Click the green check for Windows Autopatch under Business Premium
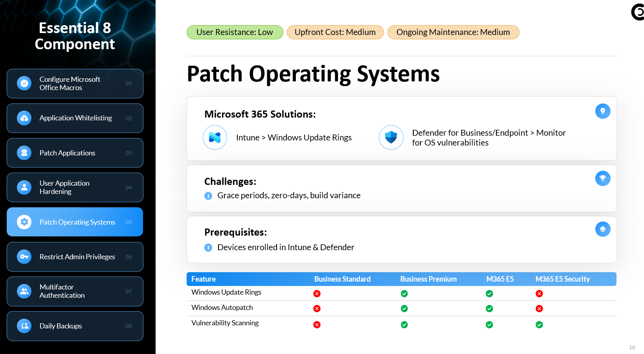This screenshot has width=644, height=354. click(x=404, y=309)
